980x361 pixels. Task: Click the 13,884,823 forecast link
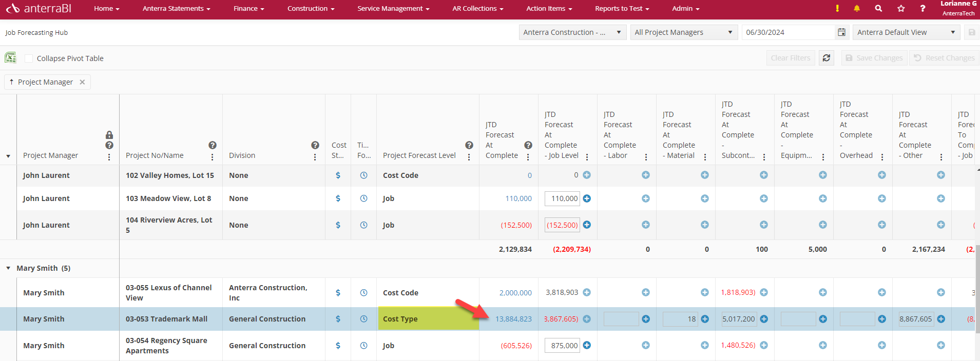[x=513, y=319]
